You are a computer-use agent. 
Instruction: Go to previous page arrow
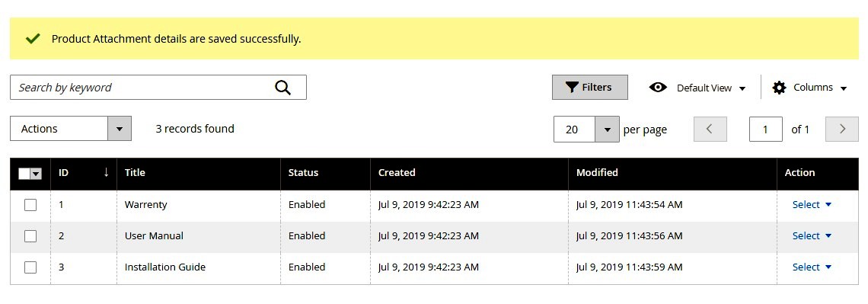pos(710,129)
